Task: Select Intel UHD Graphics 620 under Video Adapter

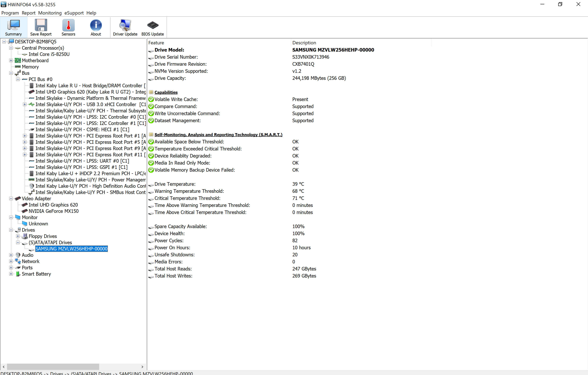Action: tap(53, 205)
